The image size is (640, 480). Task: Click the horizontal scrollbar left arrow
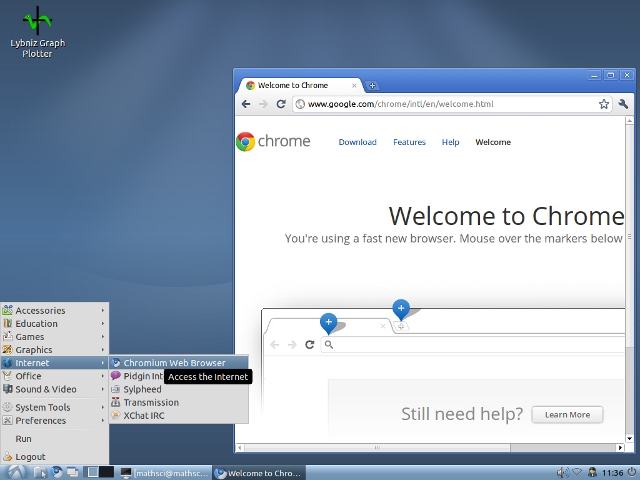(x=240, y=447)
